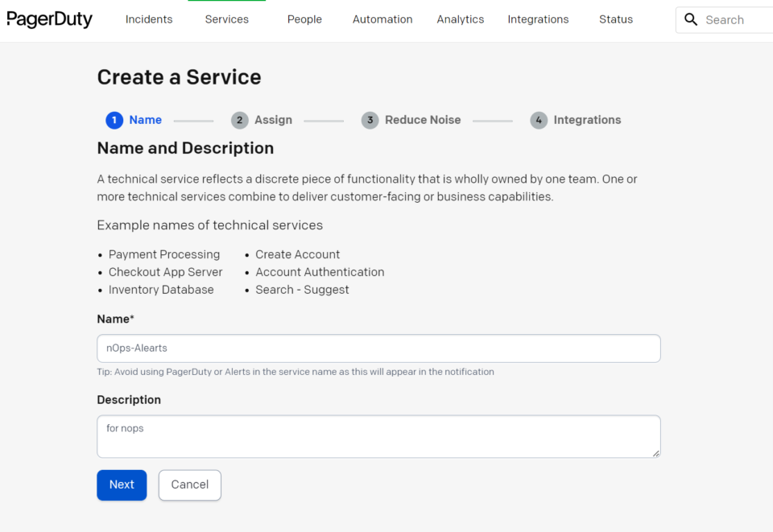Select step 1 Name circle indicator
Screen dimensions: 773x532
(x=114, y=120)
